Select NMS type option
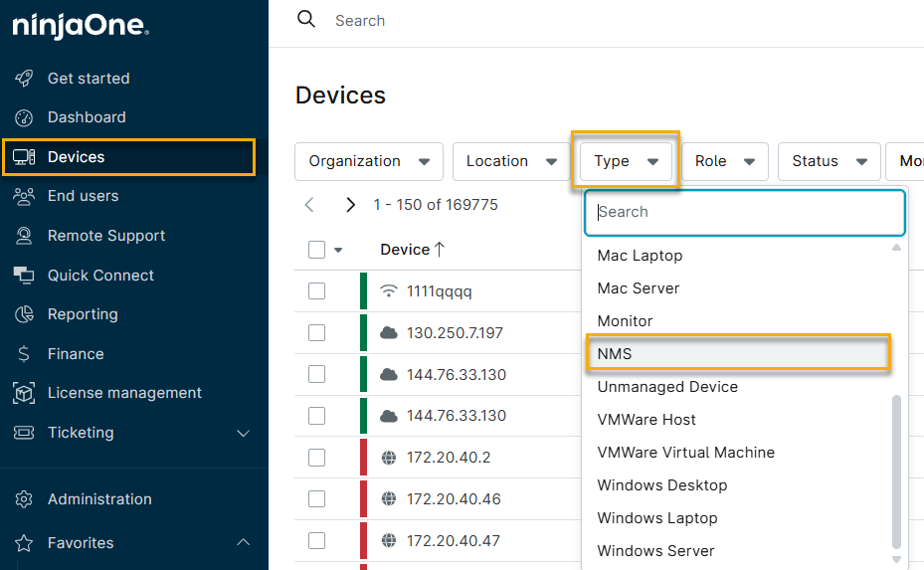 (x=737, y=354)
